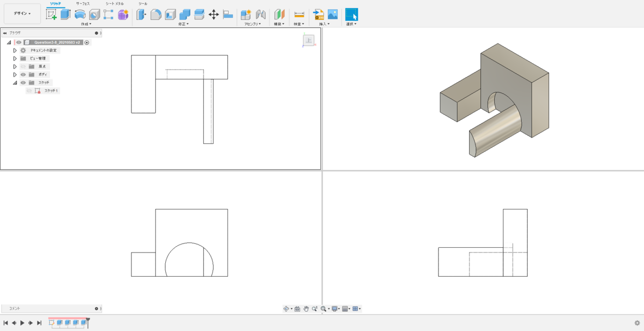Select the Align tool
Screen dimensions: 644x331
(228, 15)
